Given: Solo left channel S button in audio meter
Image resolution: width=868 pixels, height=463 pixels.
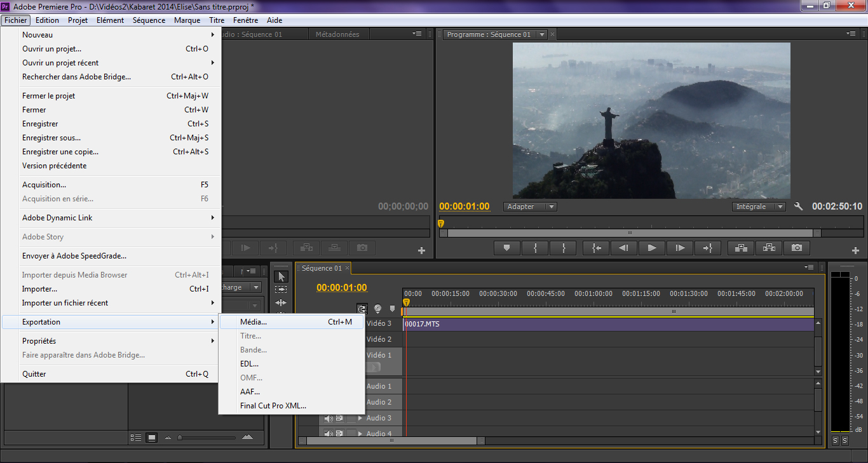Looking at the screenshot, I should tap(835, 440).
